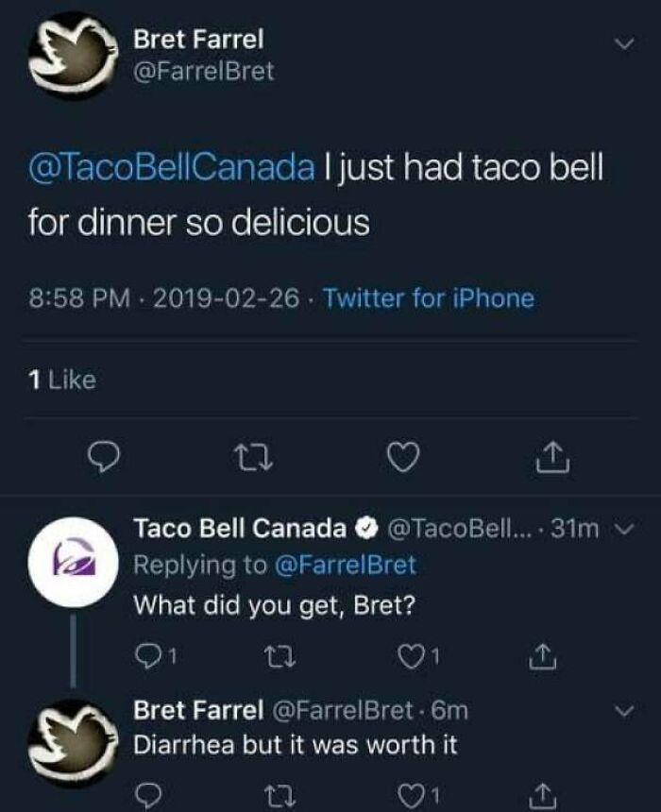661x812 pixels.
Task: Like Bret's dinner tweet
Action: pyautogui.click(x=408, y=455)
